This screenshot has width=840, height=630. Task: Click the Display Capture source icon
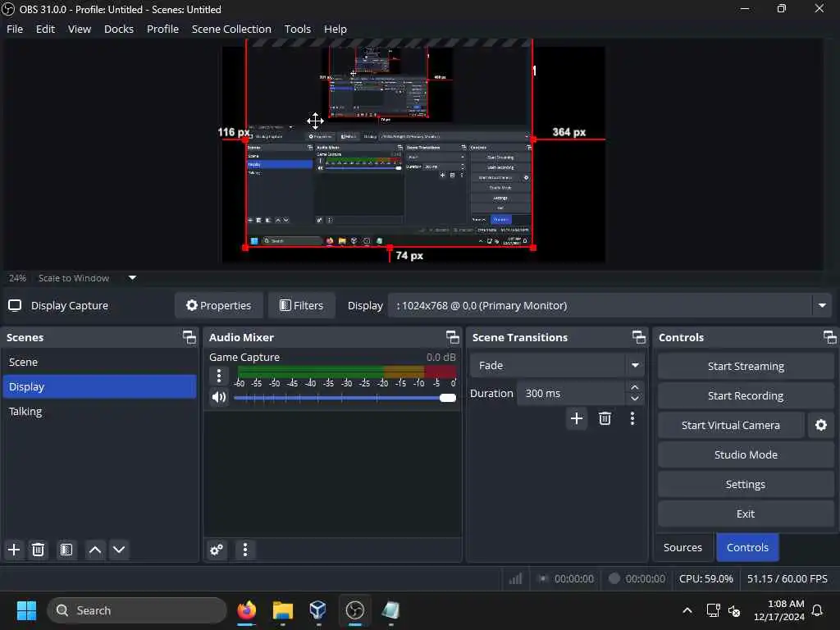pos(15,305)
